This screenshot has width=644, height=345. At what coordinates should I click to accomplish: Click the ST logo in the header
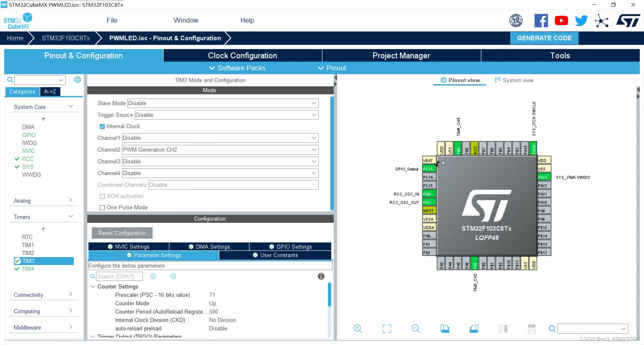[628, 21]
